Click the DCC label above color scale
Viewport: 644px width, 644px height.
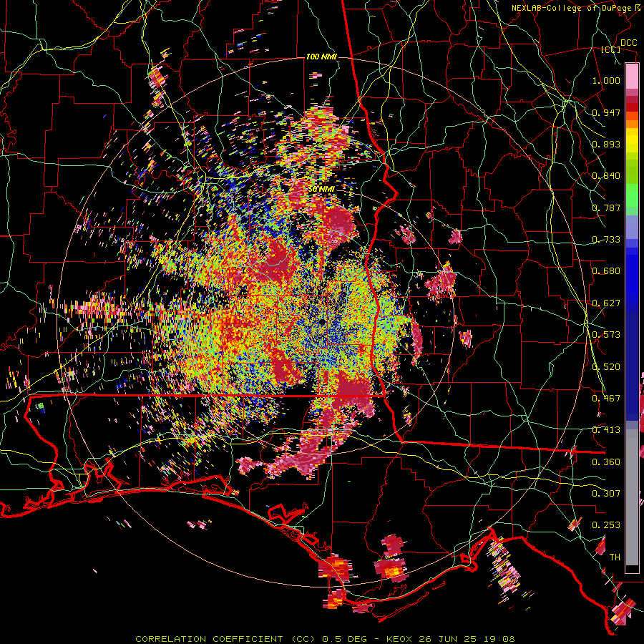click(x=628, y=43)
